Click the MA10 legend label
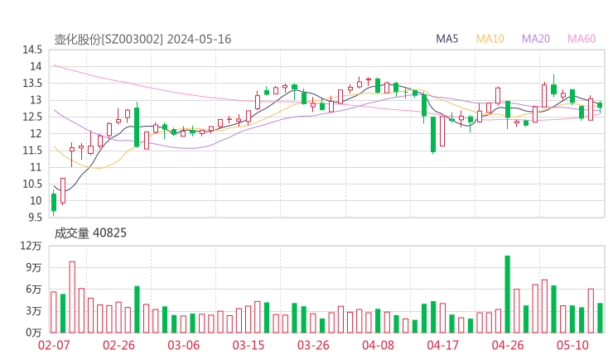 click(490, 39)
